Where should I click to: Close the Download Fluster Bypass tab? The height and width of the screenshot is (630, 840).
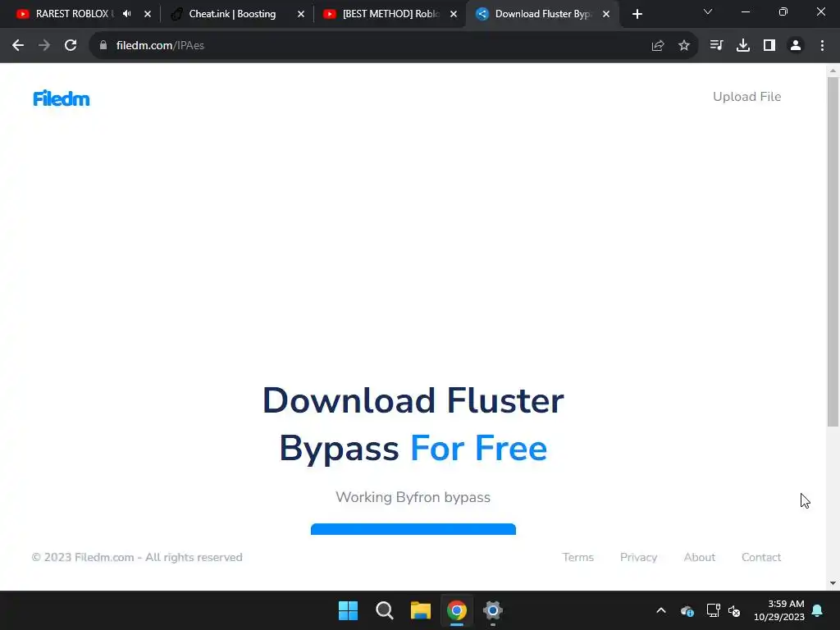(606, 14)
